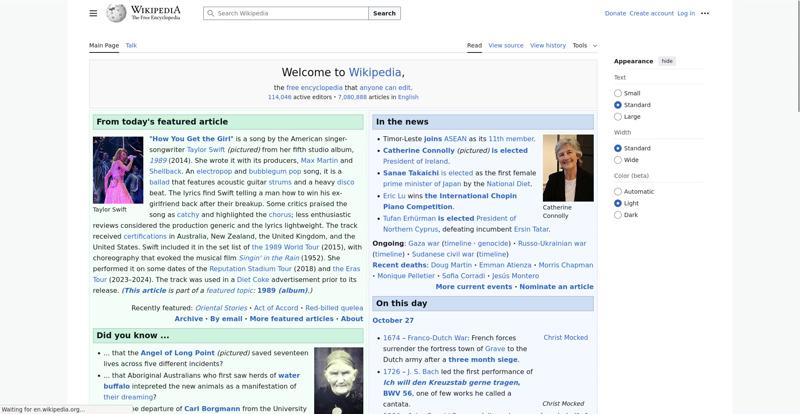Open the Donate link
800x414 pixels.
615,13
